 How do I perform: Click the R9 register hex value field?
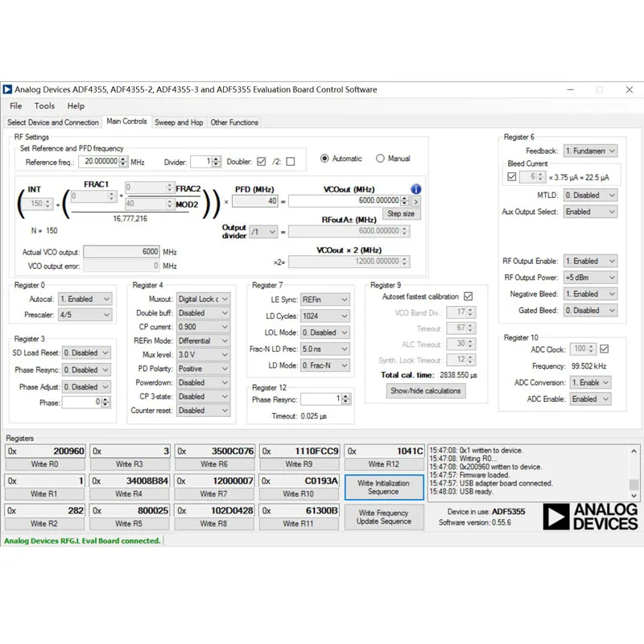click(299, 452)
